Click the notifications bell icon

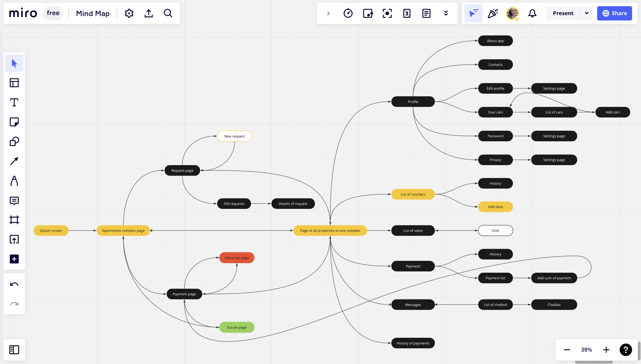pos(532,13)
